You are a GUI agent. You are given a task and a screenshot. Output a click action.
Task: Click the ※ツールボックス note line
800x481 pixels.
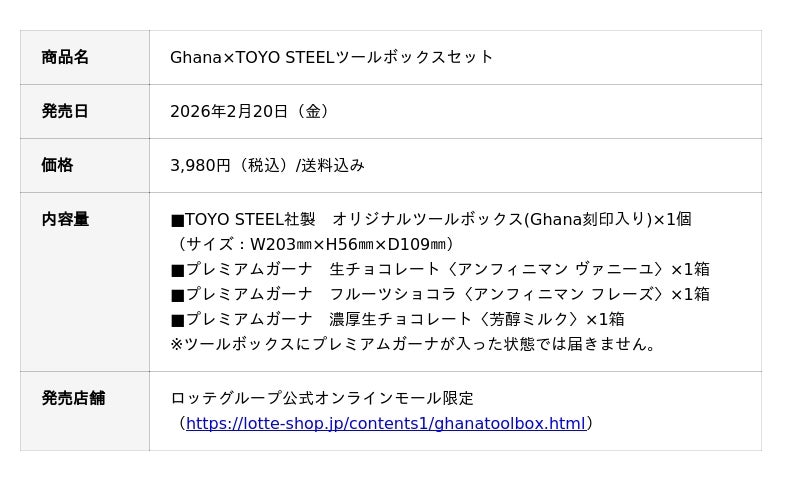[415, 344]
